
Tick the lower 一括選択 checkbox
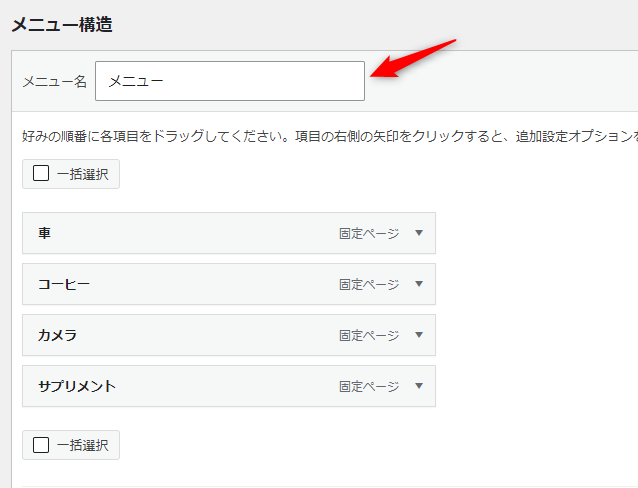point(41,445)
